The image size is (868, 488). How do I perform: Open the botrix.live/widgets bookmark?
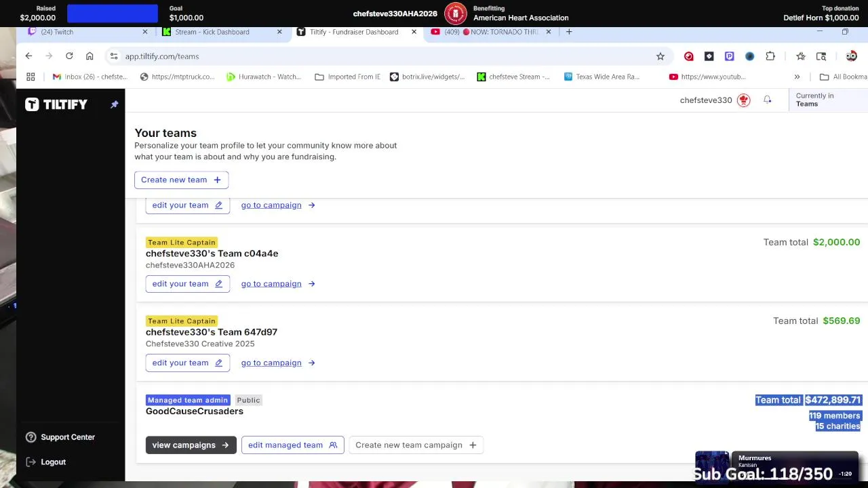pyautogui.click(x=428, y=77)
